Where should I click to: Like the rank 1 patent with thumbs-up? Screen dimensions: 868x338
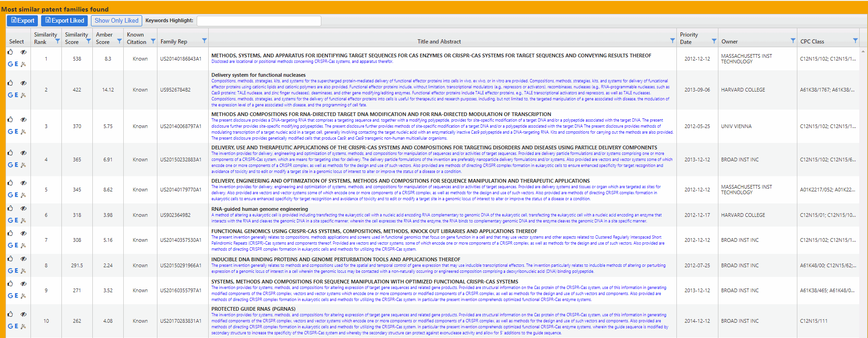10,52
